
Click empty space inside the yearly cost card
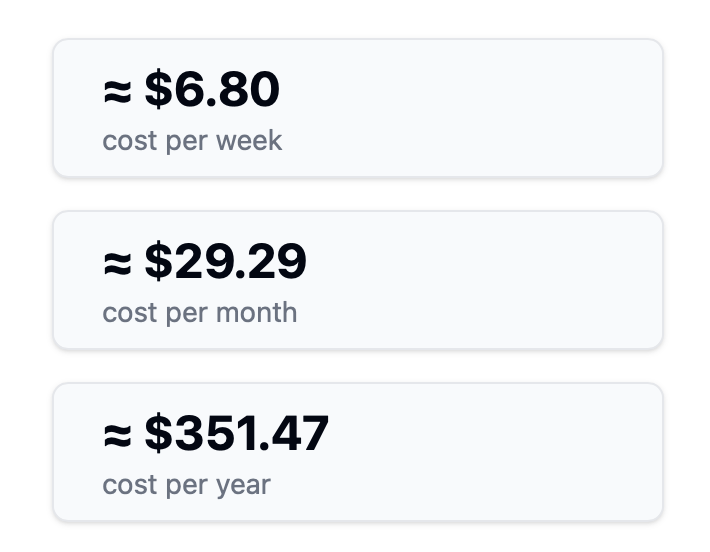tap(480, 452)
